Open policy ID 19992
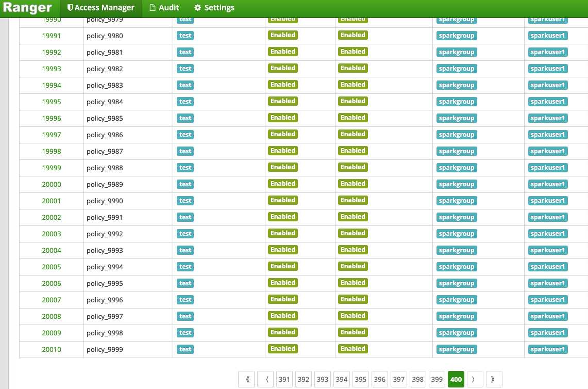Viewport: 588px width, 389px height. [x=52, y=52]
